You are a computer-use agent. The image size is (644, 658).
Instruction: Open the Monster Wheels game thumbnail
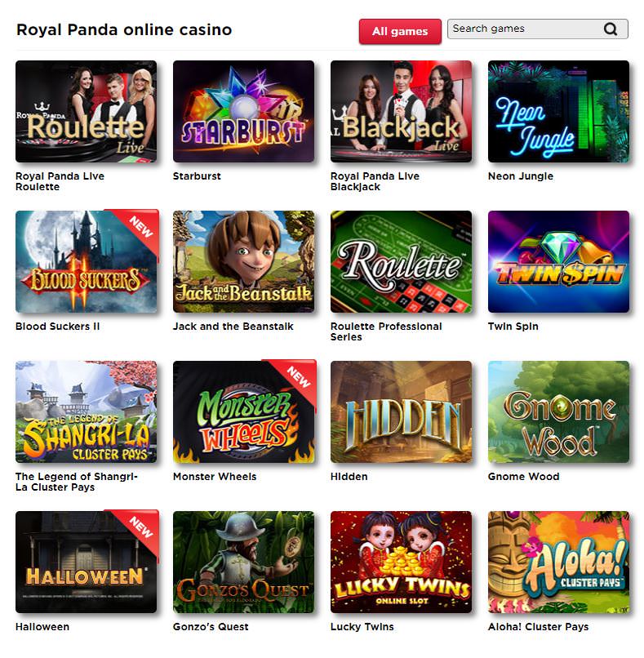[243, 412]
